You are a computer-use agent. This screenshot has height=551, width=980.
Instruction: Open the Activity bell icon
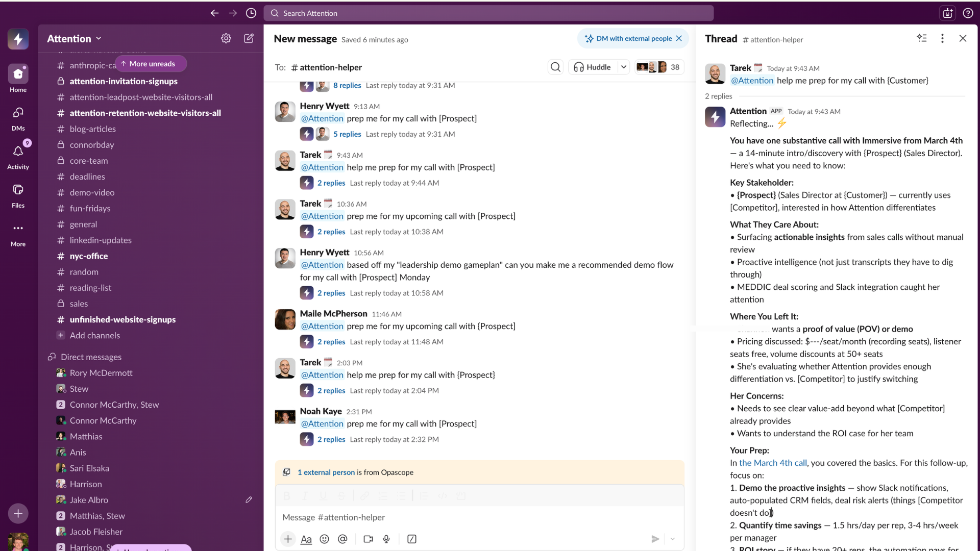click(x=18, y=152)
